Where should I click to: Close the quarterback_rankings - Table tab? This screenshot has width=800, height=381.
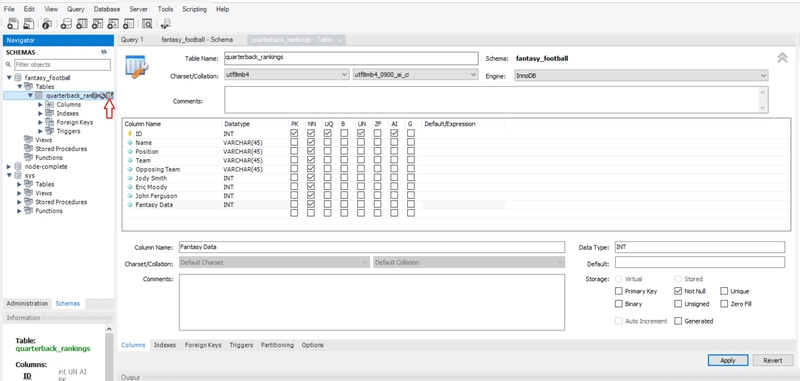tap(340, 40)
